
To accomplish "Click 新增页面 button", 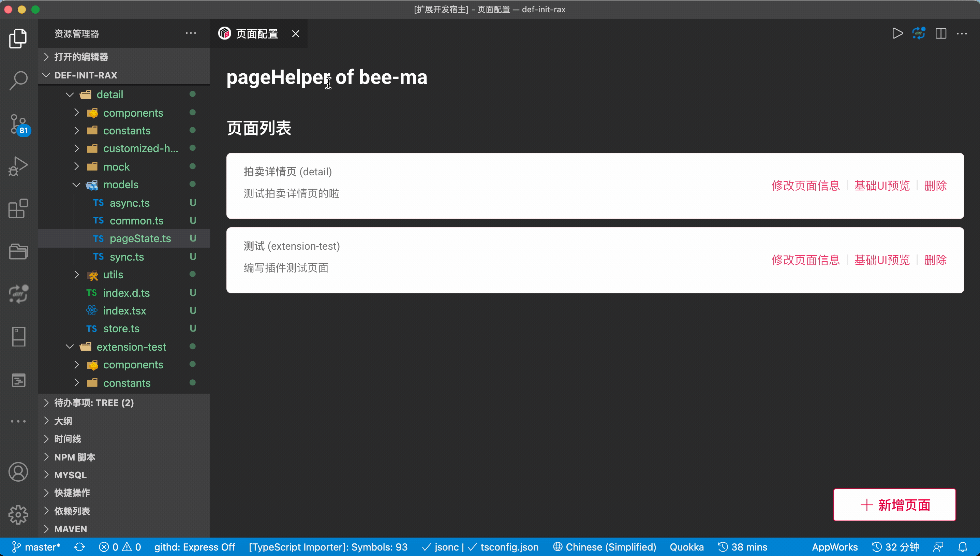I will coord(894,504).
